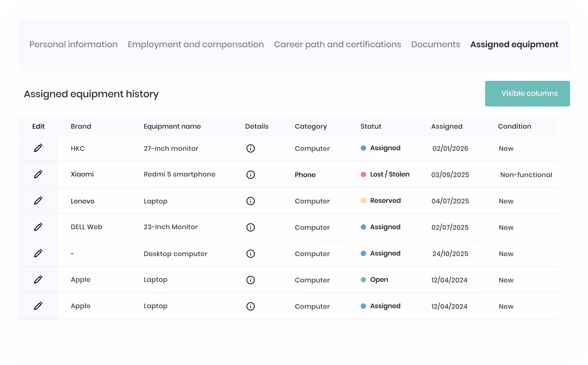The height and width of the screenshot is (365, 588).
Task: Click the Assigned equipment tab
Action: 514,44
